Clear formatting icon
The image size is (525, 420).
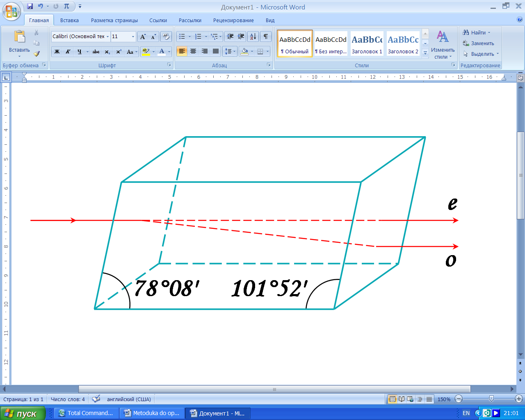166,37
